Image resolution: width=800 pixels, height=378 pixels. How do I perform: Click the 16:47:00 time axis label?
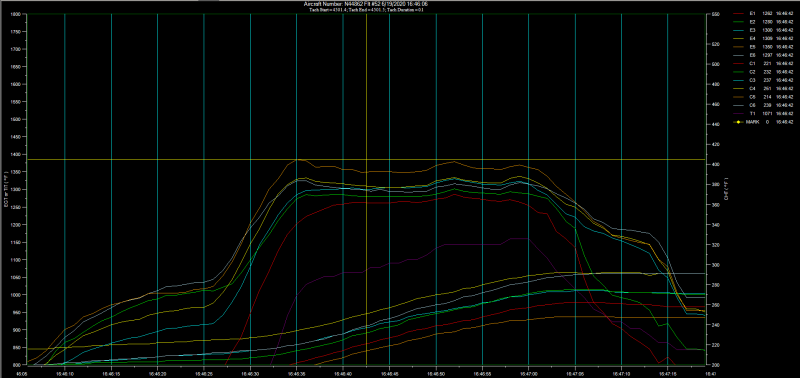(529, 373)
